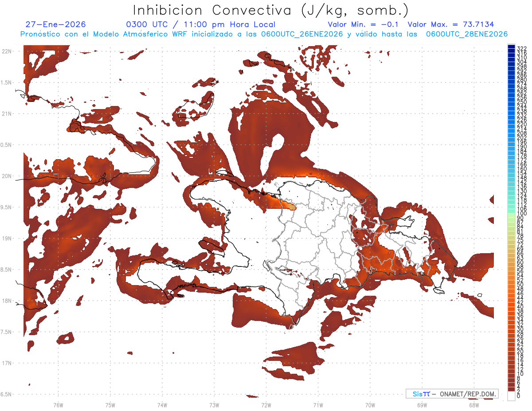Click the 75W longitude label
Screen dimensions: 532x411
[x=110, y=404]
